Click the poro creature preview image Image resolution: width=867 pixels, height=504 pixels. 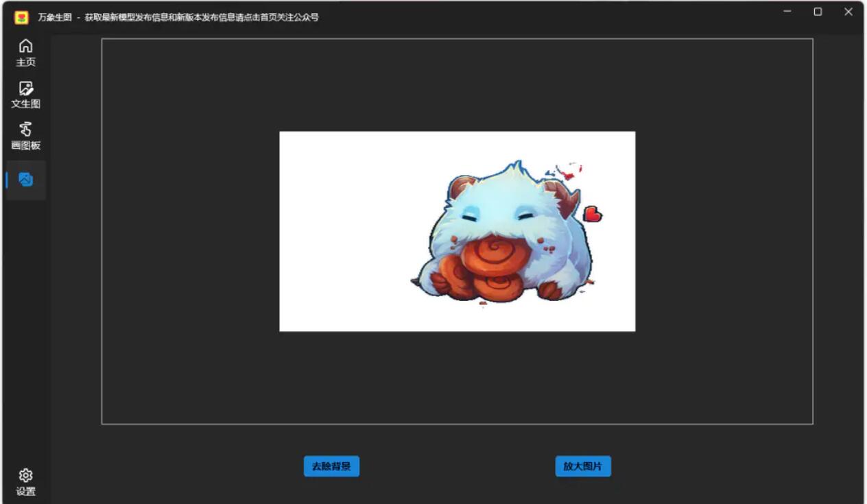458,231
